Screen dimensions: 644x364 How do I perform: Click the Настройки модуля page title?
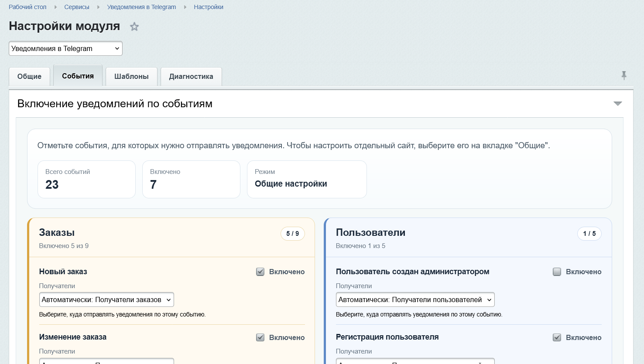[x=65, y=26]
